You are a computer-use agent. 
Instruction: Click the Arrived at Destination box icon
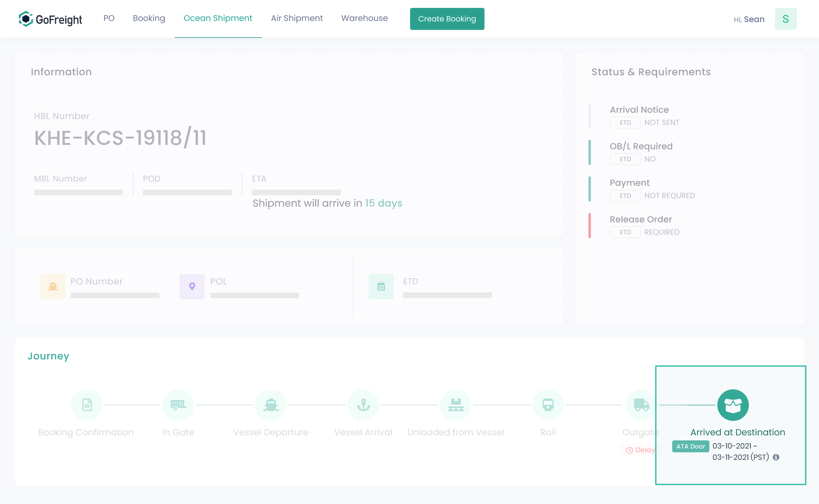(733, 405)
